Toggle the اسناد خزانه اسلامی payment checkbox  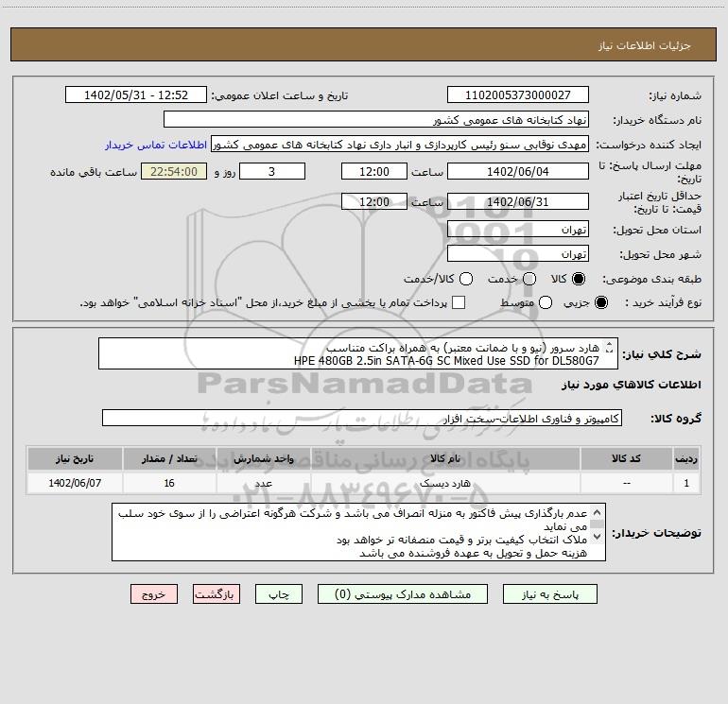click(x=459, y=302)
